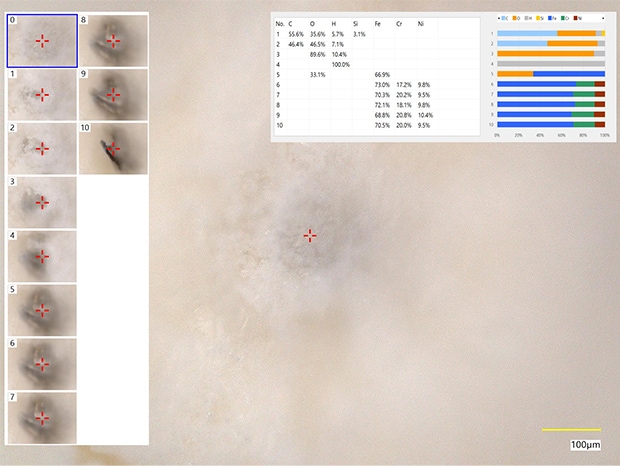Click the blue Fe legend swatch
620x466 pixels.
coord(551,19)
